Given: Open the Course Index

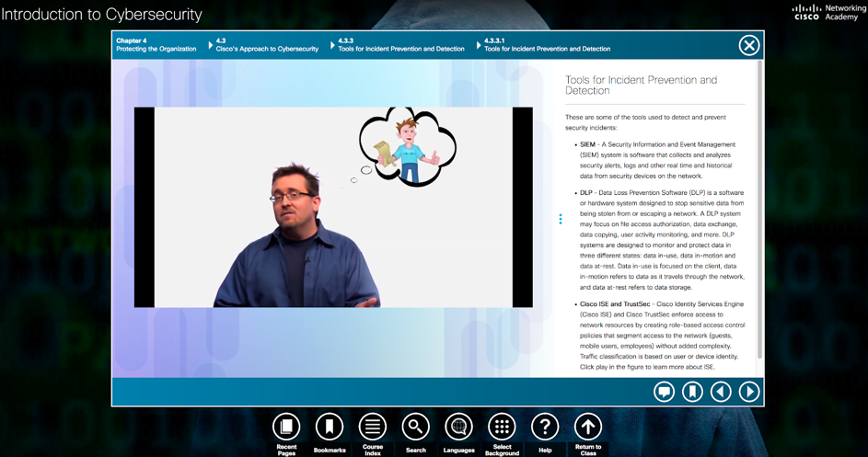Looking at the screenshot, I should click(x=373, y=427).
